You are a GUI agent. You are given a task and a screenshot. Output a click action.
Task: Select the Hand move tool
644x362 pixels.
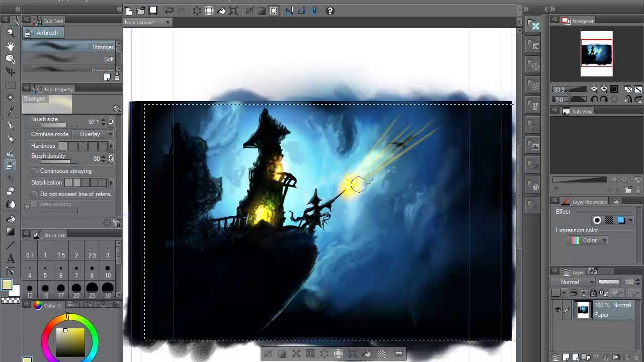10,46
